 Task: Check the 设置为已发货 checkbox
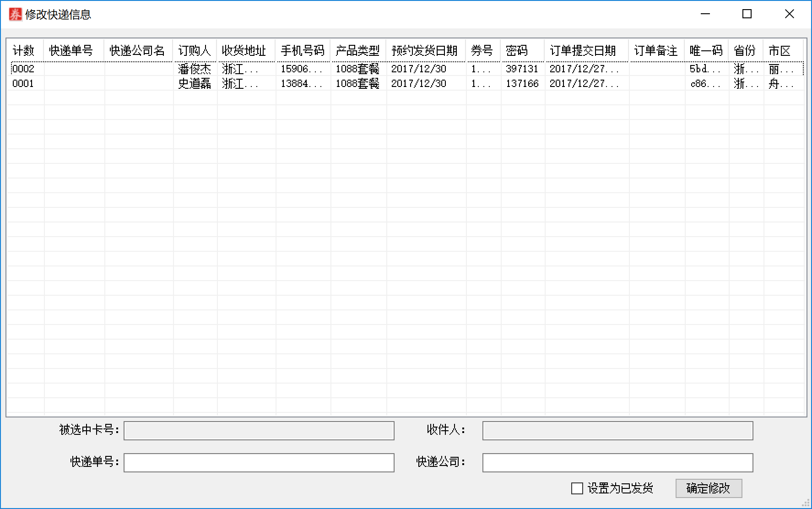click(577, 488)
